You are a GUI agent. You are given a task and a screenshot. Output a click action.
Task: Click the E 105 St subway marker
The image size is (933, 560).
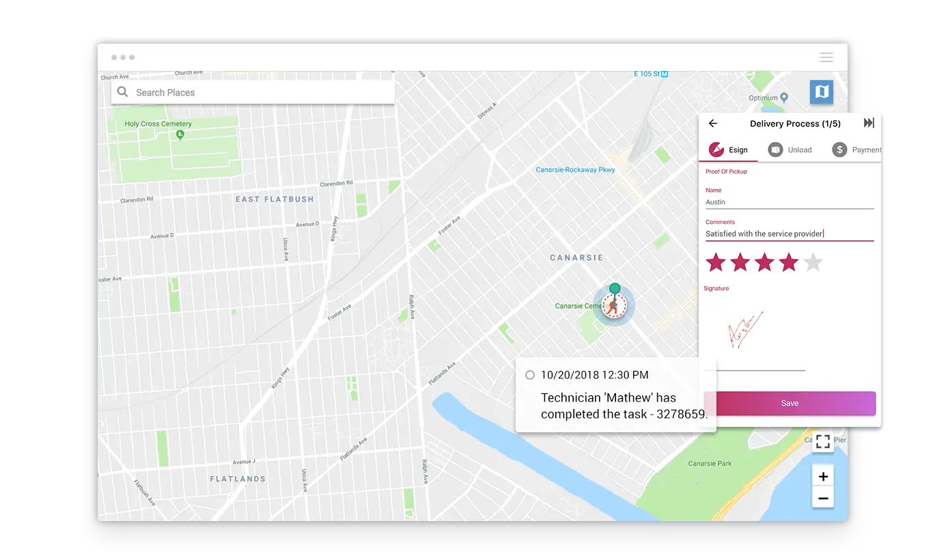664,74
